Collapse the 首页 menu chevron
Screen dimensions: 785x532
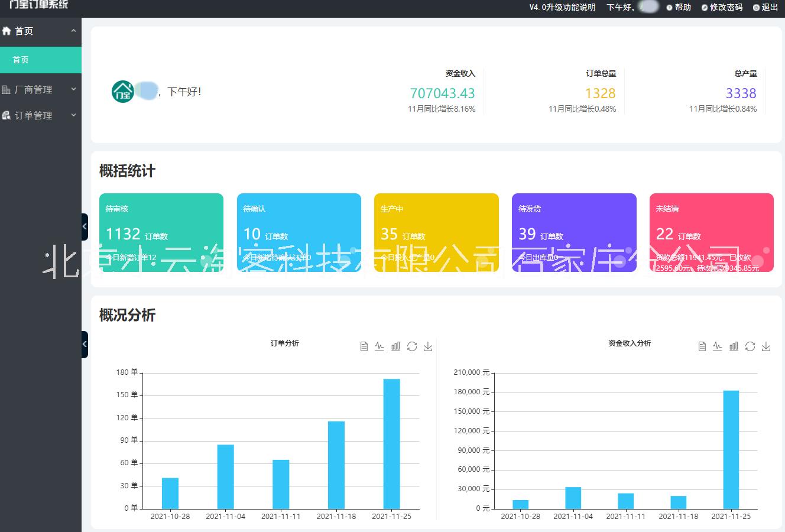coord(73,31)
